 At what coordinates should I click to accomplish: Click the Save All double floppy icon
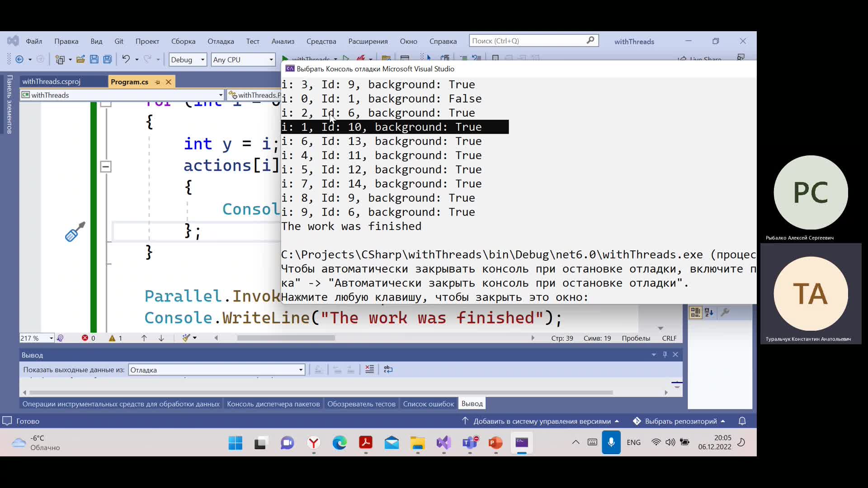click(108, 59)
